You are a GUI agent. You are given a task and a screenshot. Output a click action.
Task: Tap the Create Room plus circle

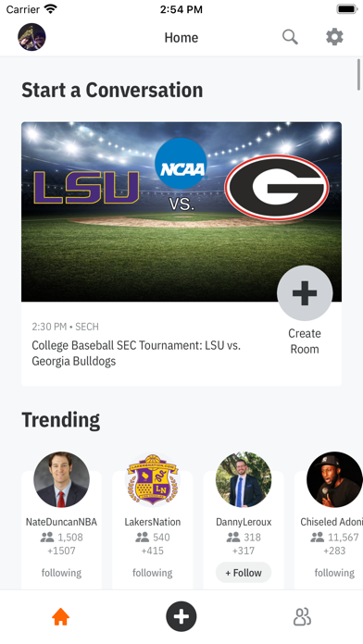[305, 292]
